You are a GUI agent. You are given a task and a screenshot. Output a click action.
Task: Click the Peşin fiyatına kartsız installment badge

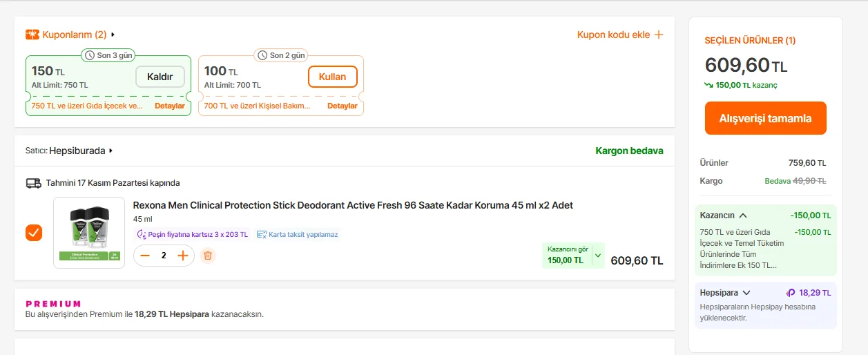point(192,235)
